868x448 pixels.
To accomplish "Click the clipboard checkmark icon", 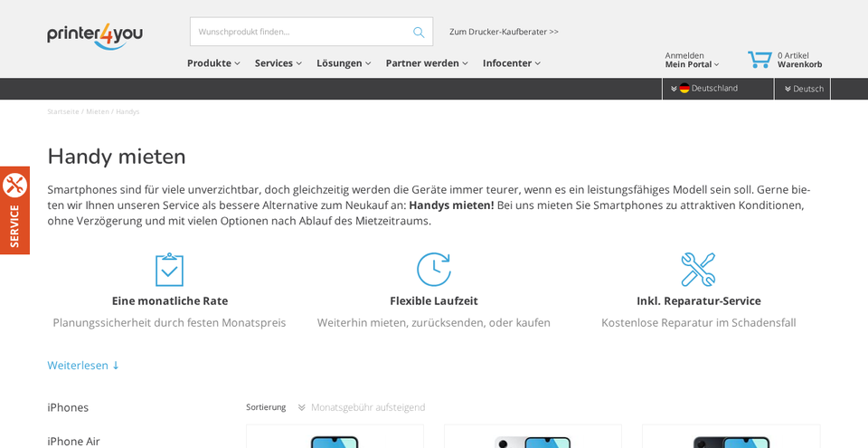I will click(169, 270).
